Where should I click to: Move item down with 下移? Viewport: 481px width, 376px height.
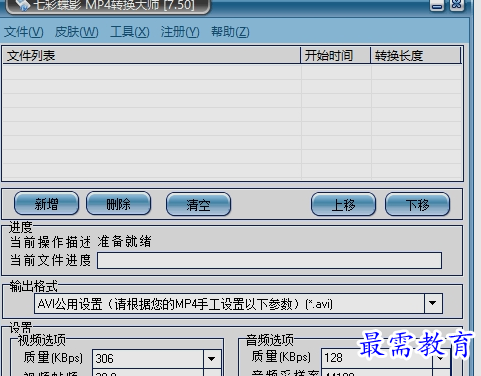(417, 204)
